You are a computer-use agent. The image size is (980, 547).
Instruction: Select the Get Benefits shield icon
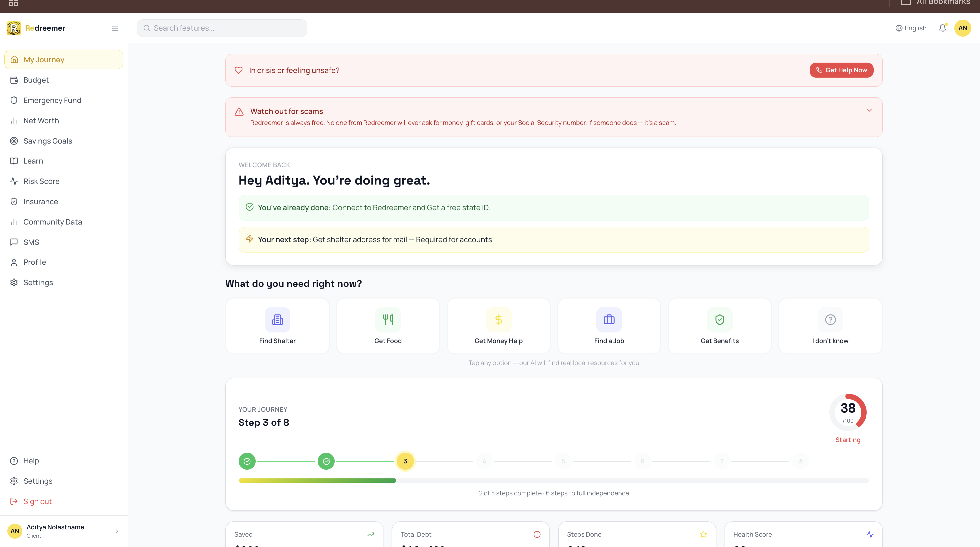coord(719,320)
